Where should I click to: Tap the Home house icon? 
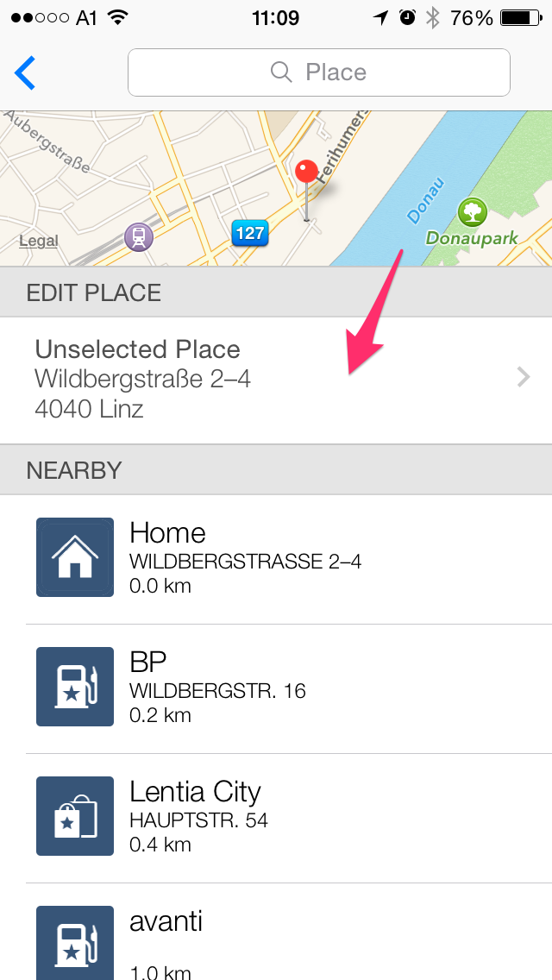click(75, 557)
